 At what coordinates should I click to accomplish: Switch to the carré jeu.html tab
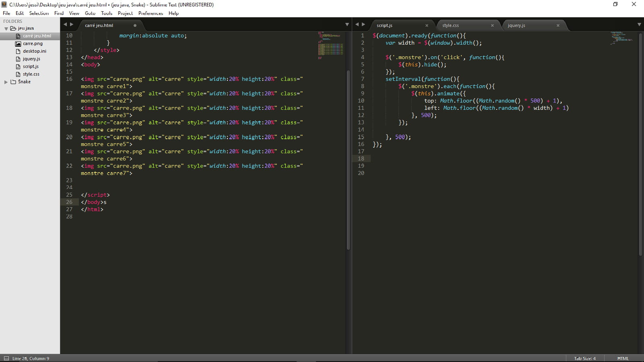99,25
